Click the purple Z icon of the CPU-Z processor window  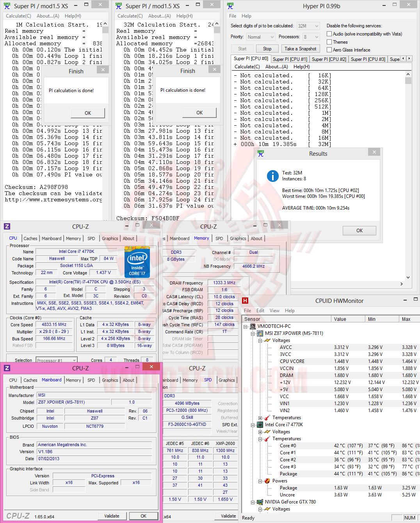[x=7, y=226]
